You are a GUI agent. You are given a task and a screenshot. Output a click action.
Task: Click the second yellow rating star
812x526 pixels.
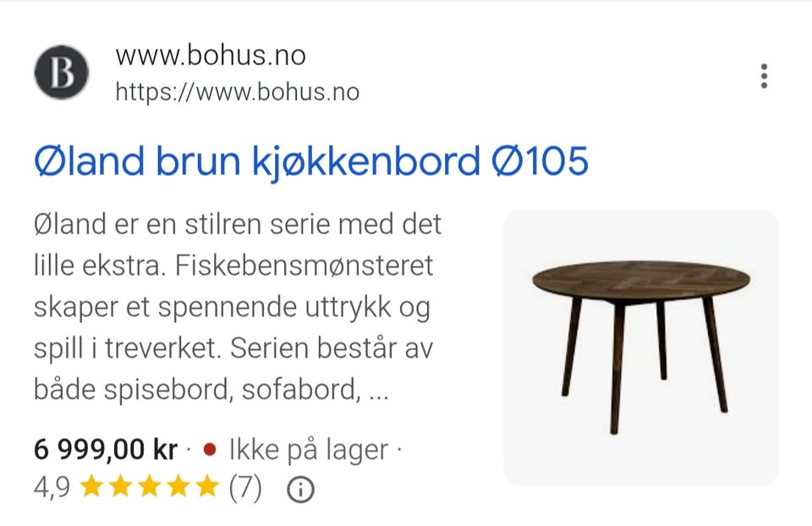121,486
